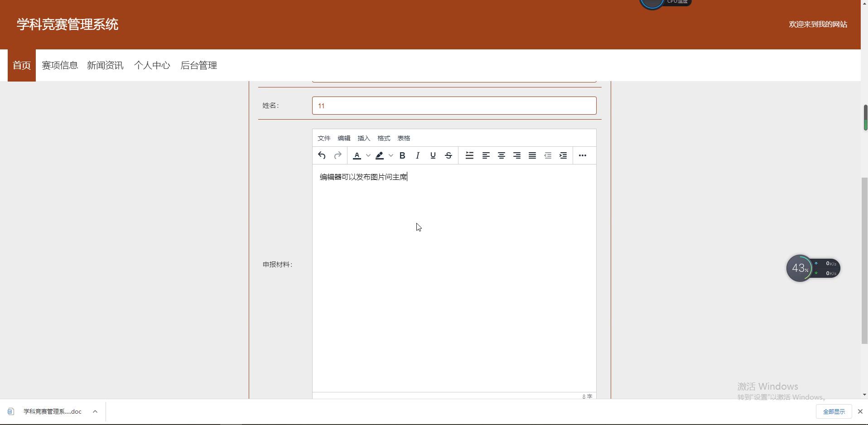868x425 pixels.
Task: Justify the editor text
Action: [x=532, y=155]
